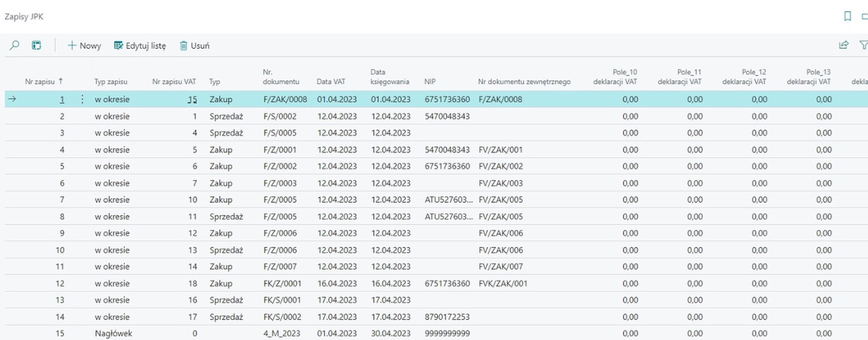Click the Nr. dokumentu column header
Screen dimensions: 868x340
click(x=281, y=77)
